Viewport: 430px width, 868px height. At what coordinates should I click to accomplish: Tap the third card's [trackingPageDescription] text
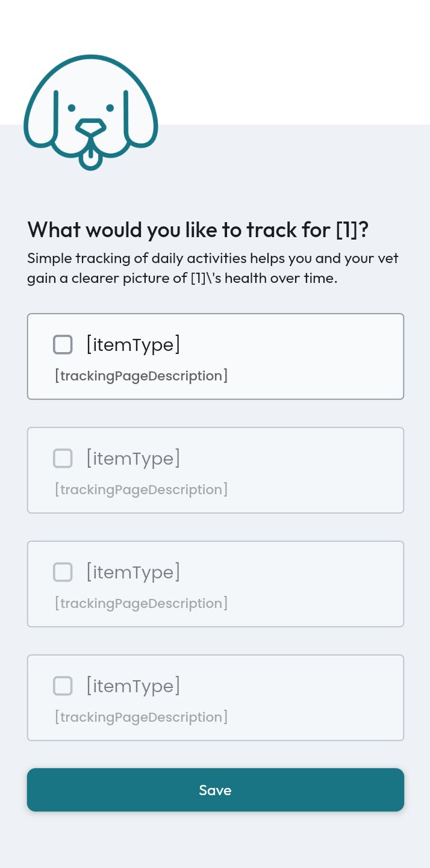(x=141, y=604)
